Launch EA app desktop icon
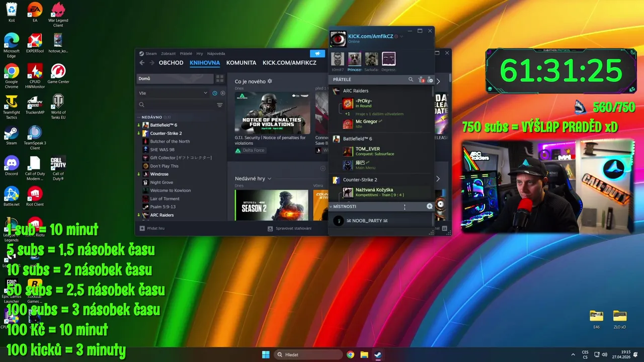The image size is (644, 362). click(x=35, y=13)
